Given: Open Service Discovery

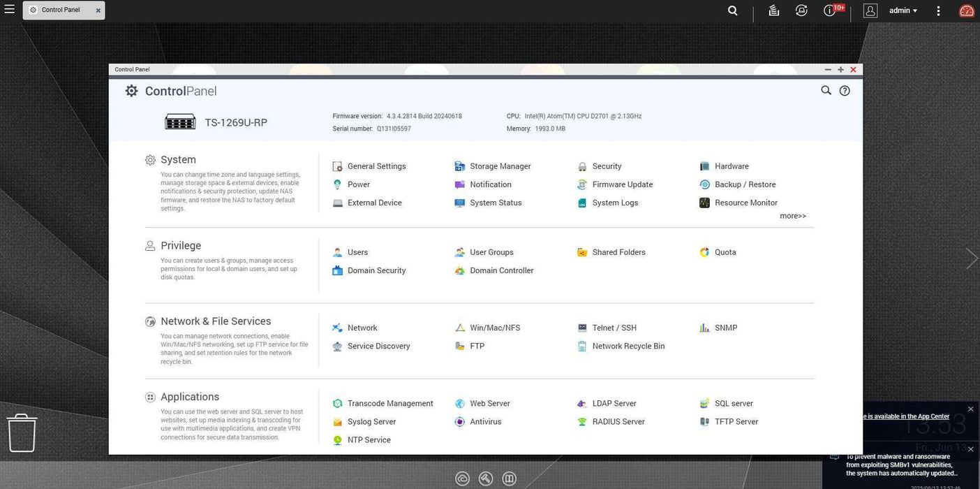Looking at the screenshot, I should [371, 346].
